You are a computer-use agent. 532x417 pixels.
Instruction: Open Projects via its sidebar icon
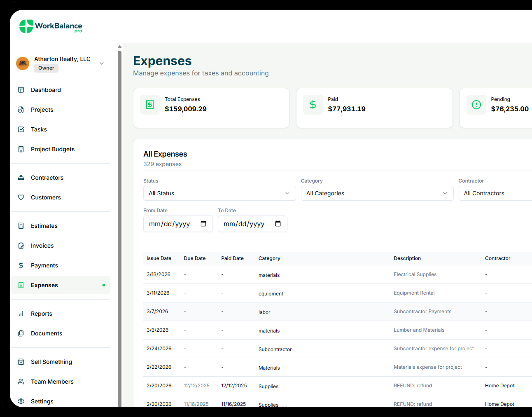click(21, 110)
